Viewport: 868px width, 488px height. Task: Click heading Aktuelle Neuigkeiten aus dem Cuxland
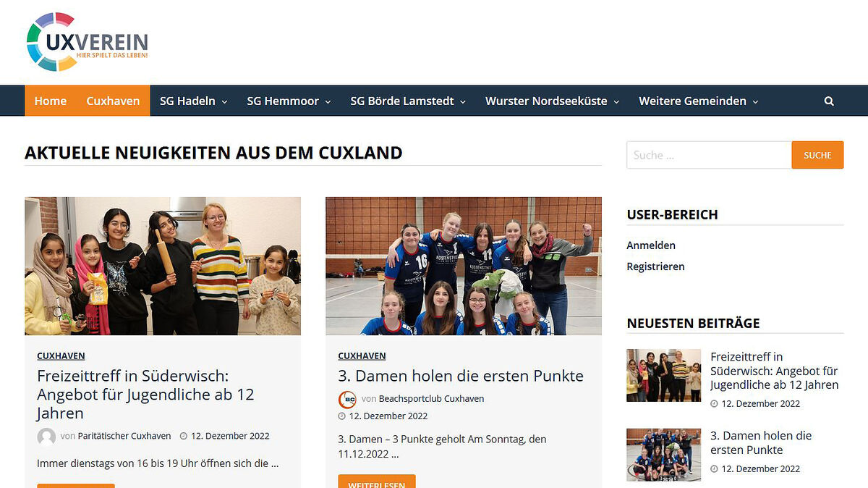pos(213,153)
